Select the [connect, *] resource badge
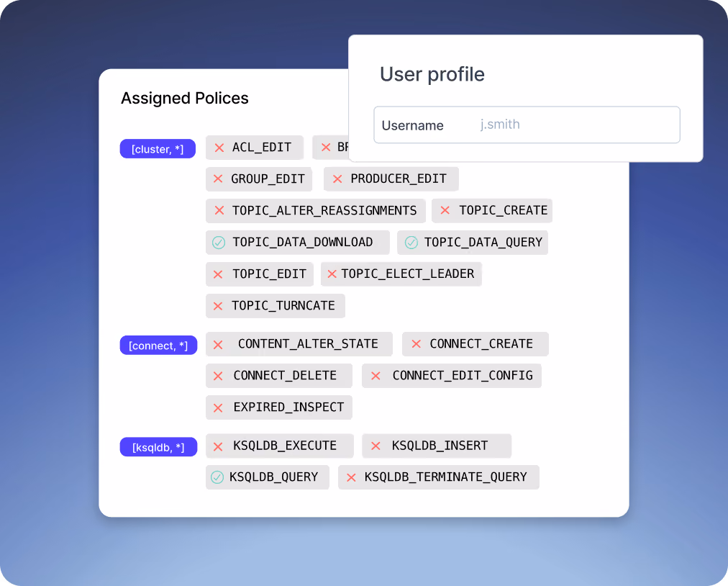Viewport: 728px width, 586px height. [x=158, y=346]
